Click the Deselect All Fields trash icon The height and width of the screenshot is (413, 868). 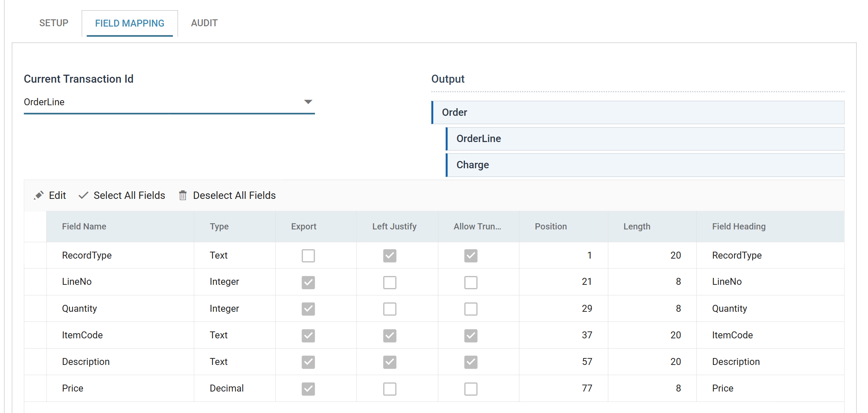pos(183,196)
